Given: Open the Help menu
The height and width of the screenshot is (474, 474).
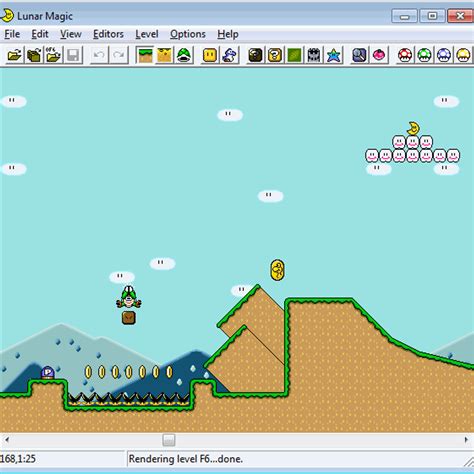Looking at the screenshot, I should coord(228,34).
